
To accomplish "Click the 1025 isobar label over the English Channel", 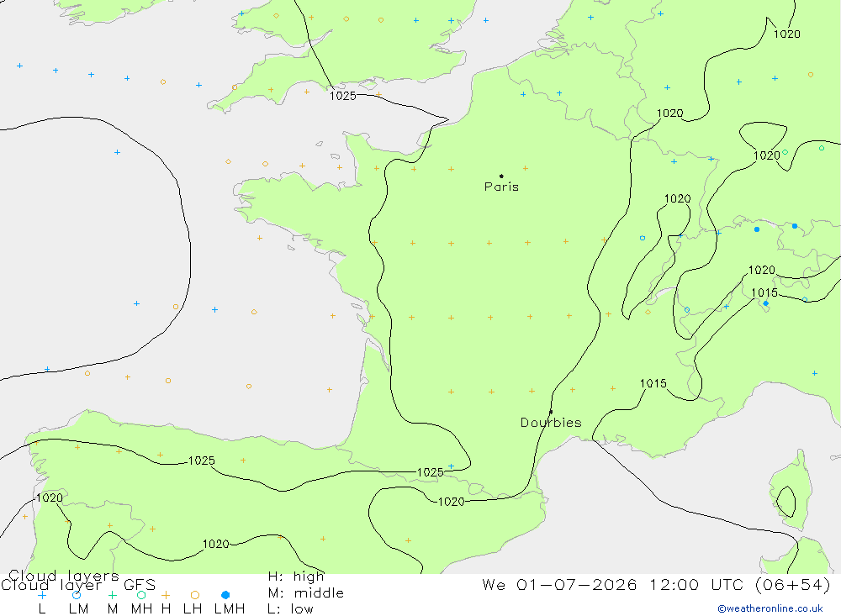I will pos(343,96).
